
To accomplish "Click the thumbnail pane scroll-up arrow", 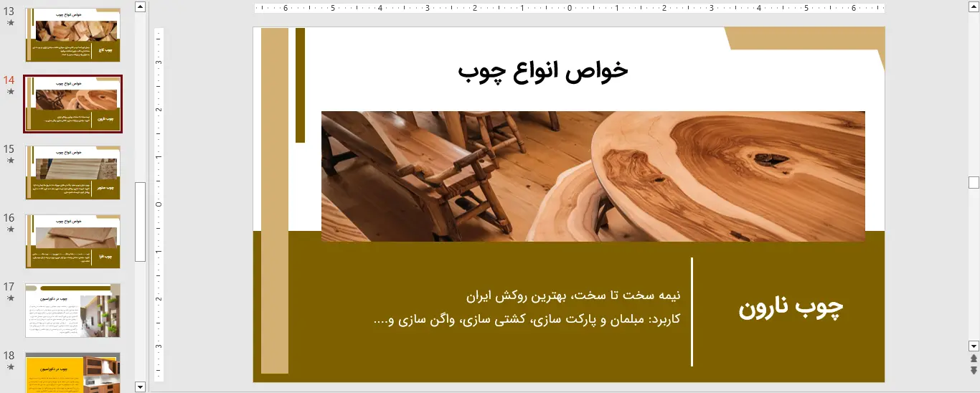I will 141,6.
